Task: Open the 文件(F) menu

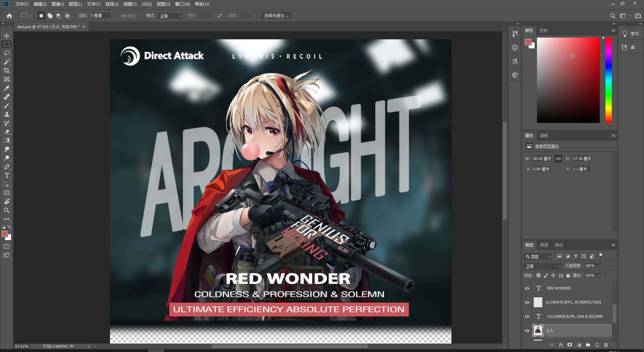Action: 22,4
